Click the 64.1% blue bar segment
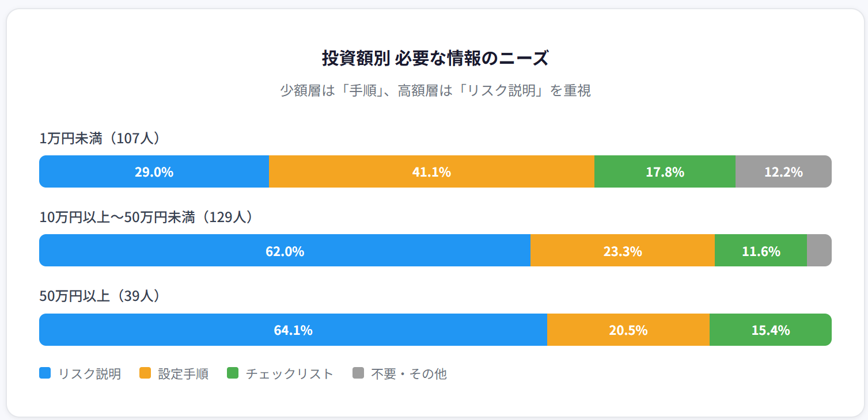 pos(293,330)
